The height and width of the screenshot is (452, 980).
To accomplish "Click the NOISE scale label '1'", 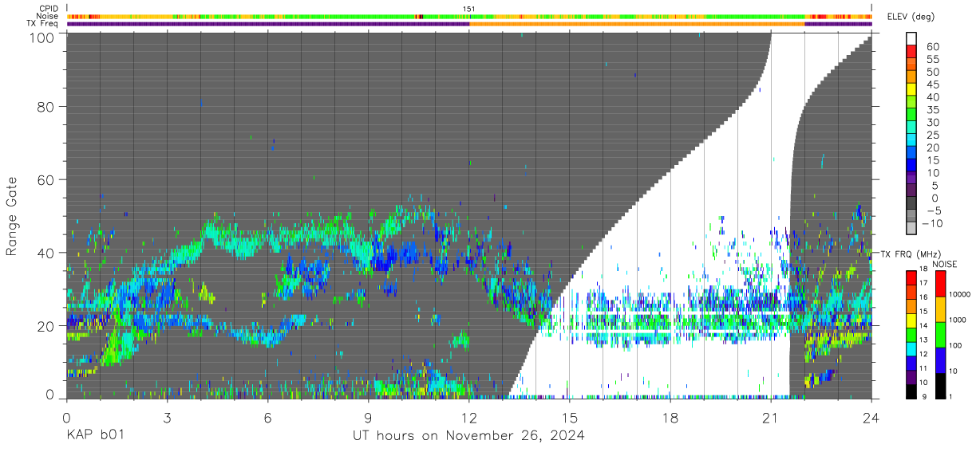I will pyautogui.click(x=949, y=397).
